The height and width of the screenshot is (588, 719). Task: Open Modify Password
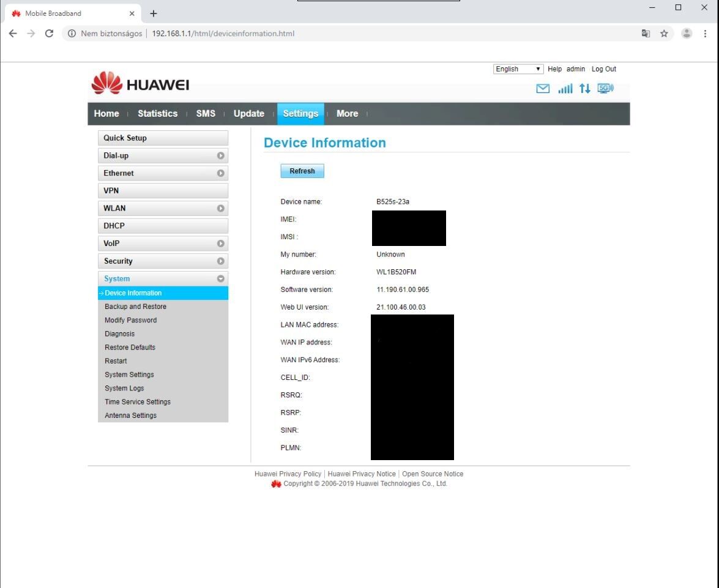(130, 320)
